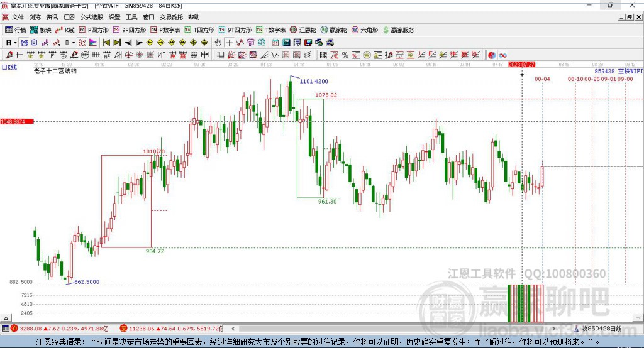The height and width of the screenshot is (348, 644).
Task: Step chart right with black right arrow
Action: (x=139, y=43)
